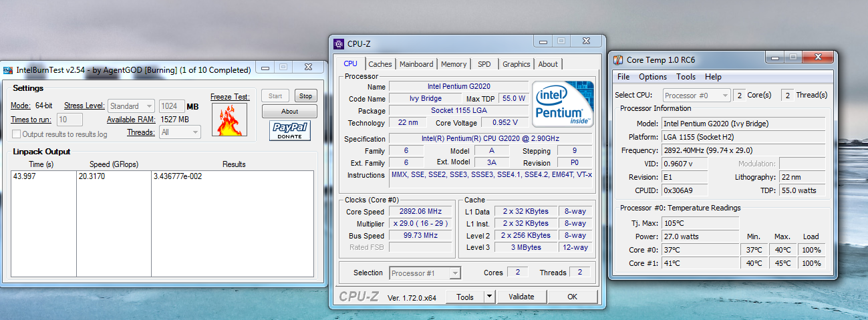Open the Stress Level dropdown
Viewport: 868px width, 320px height.
pyautogui.click(x=131, y=106)
